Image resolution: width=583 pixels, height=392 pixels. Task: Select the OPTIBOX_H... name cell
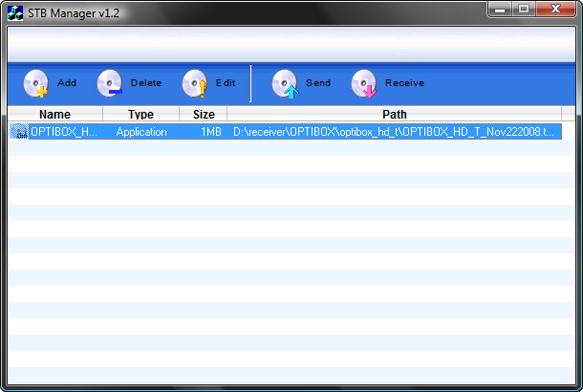point(64,132)
